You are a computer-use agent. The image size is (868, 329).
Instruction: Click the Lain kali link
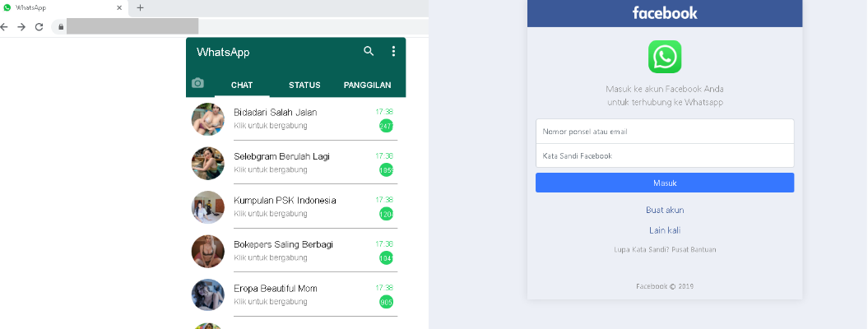click(665, 230)
